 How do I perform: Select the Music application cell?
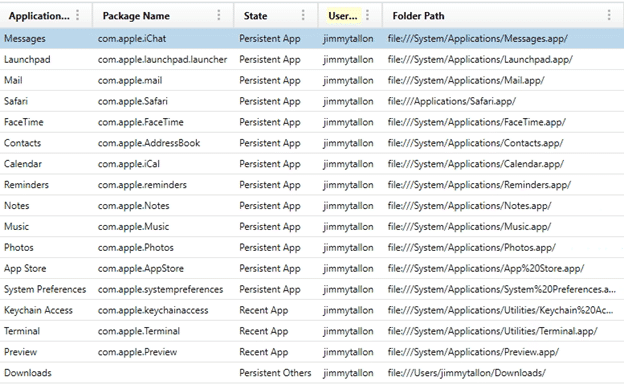[x=16, y=227]
